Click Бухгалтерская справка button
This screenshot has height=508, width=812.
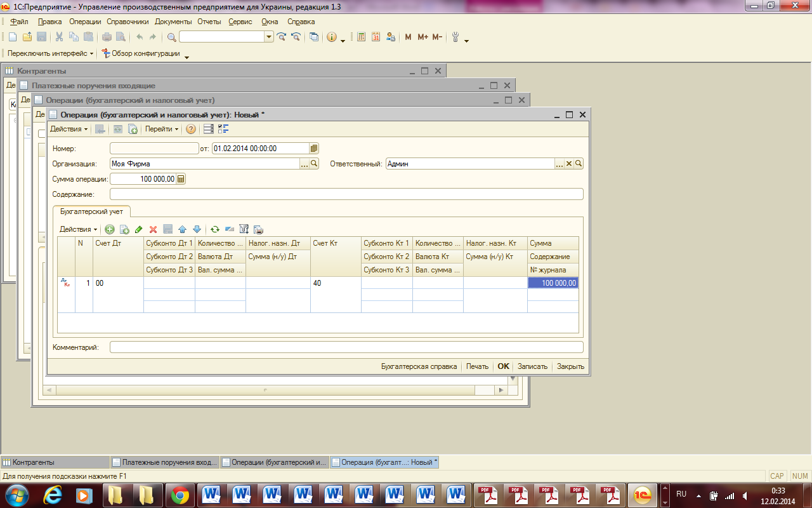coord(419,366)
